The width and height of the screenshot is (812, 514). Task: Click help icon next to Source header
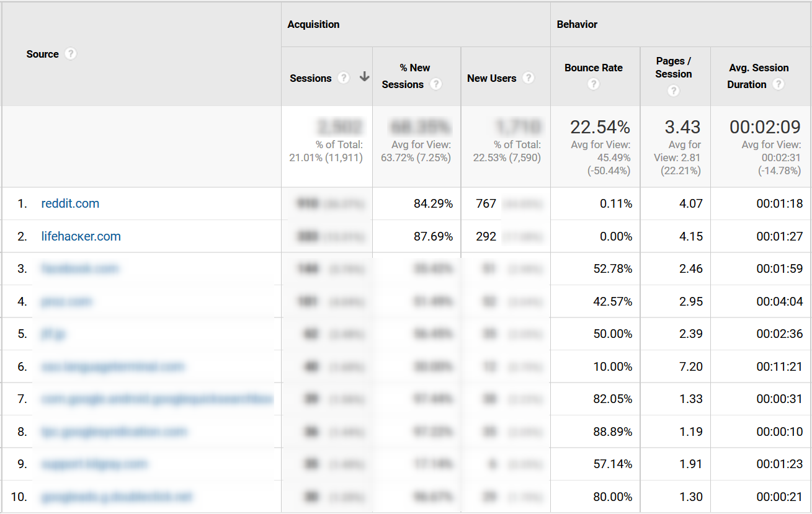71,54
